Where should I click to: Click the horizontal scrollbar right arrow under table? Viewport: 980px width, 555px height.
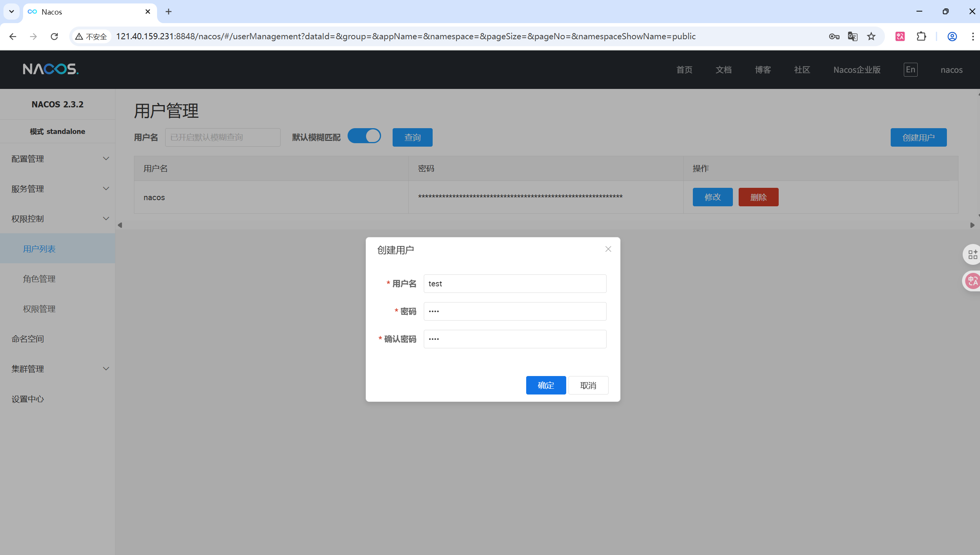point(972,225)
